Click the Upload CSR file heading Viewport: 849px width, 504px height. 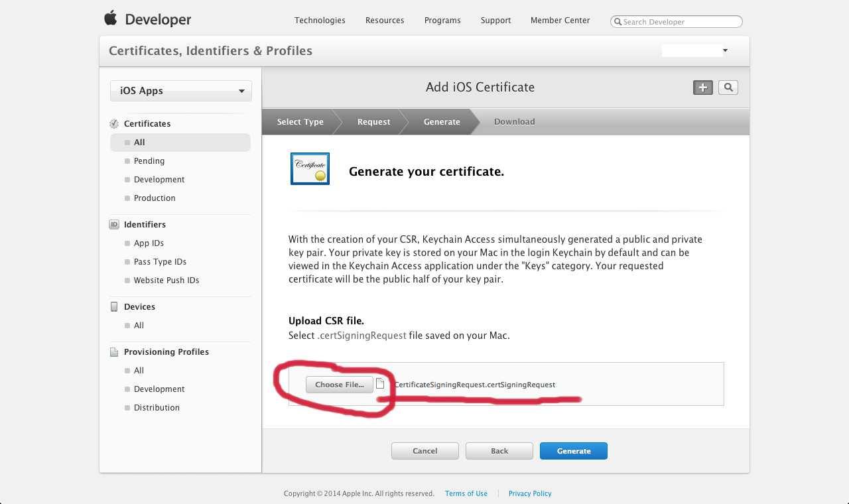click(x=326, y=321)
